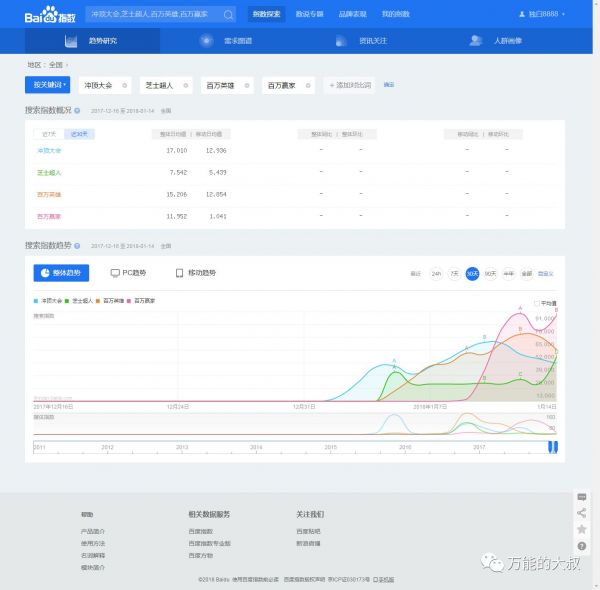Click the search magnifier icon

tap(228, 15)
